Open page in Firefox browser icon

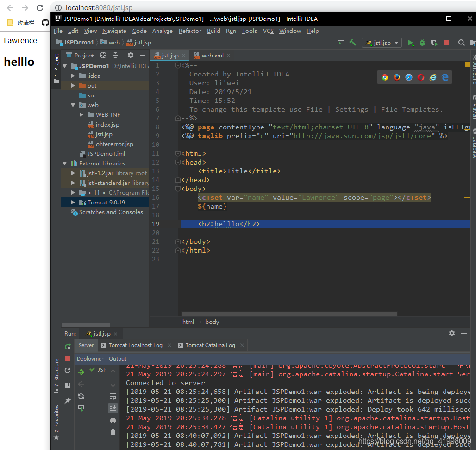tap(397, 77)
